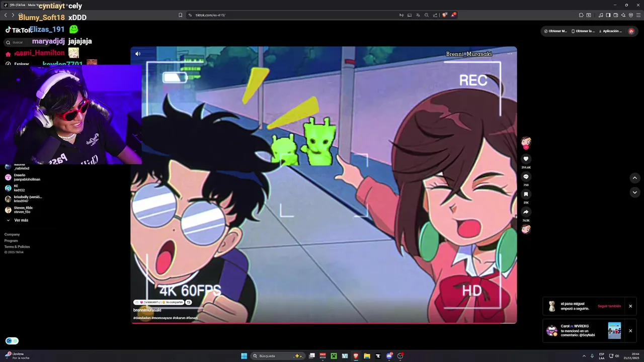The height and width of the screenshot is (362, 644).
Task: Click the TikTok logo
Action: coord(19,30)
